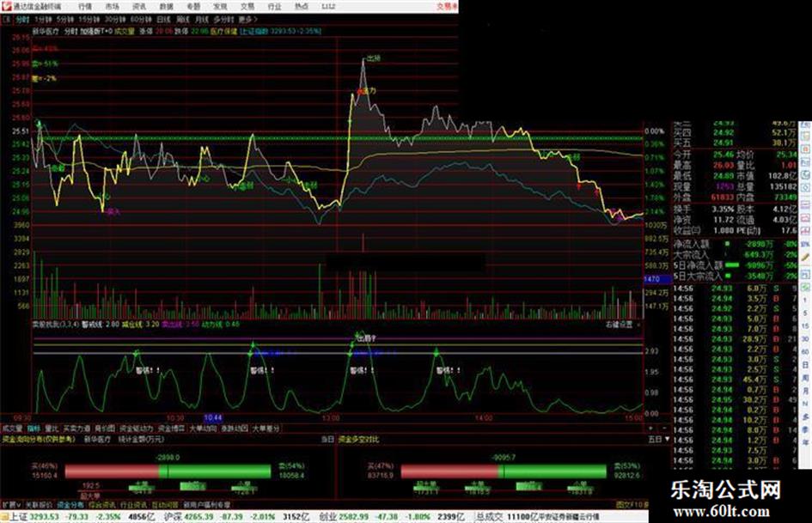The height and width of the screenshot is (523, 812).
Task: Click the N shortcut in right sidebar
Action: click(805, 404)
